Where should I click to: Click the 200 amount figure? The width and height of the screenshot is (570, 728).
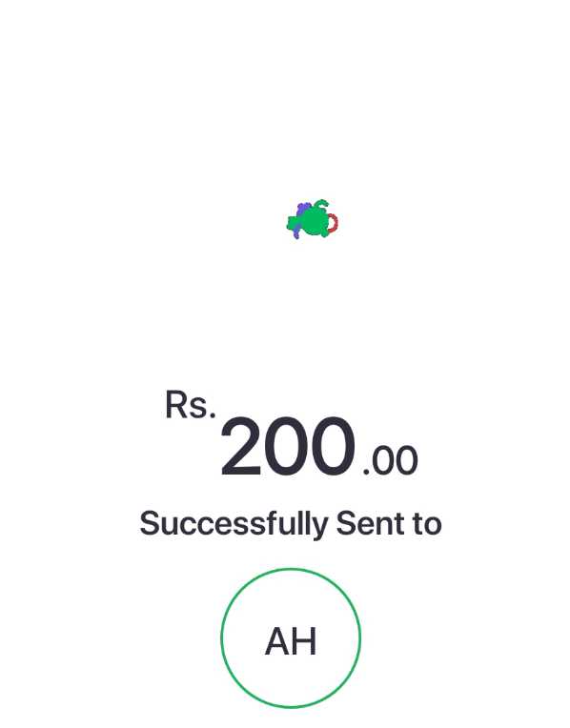(x=288, y=446)
